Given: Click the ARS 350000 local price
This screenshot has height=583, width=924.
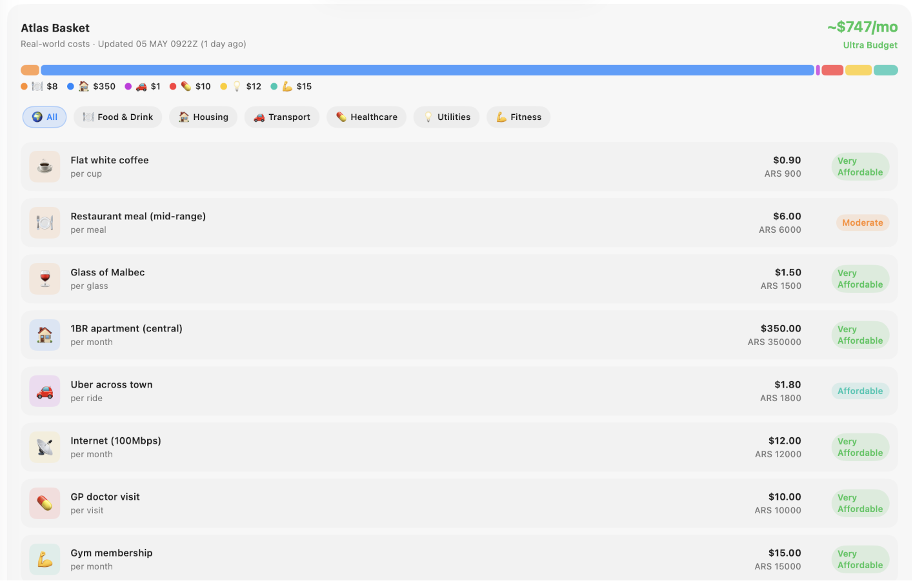Looking at the screenshot, I should [774, 342].
